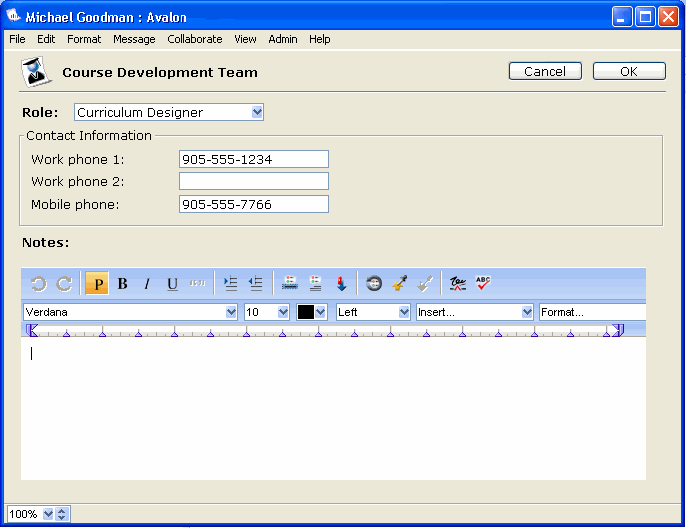Open the Admin menu

[x=283, y=39]
